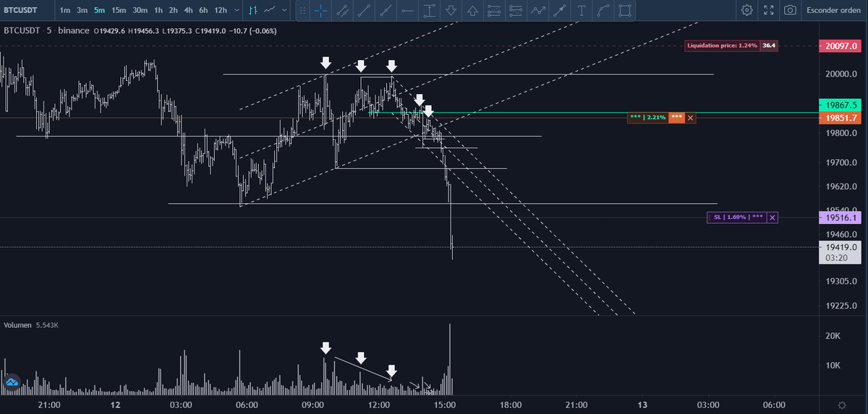Click the 20097.0 liquidation price tag
The width and height of the screenshot is (868, 414).
point(839,46)
